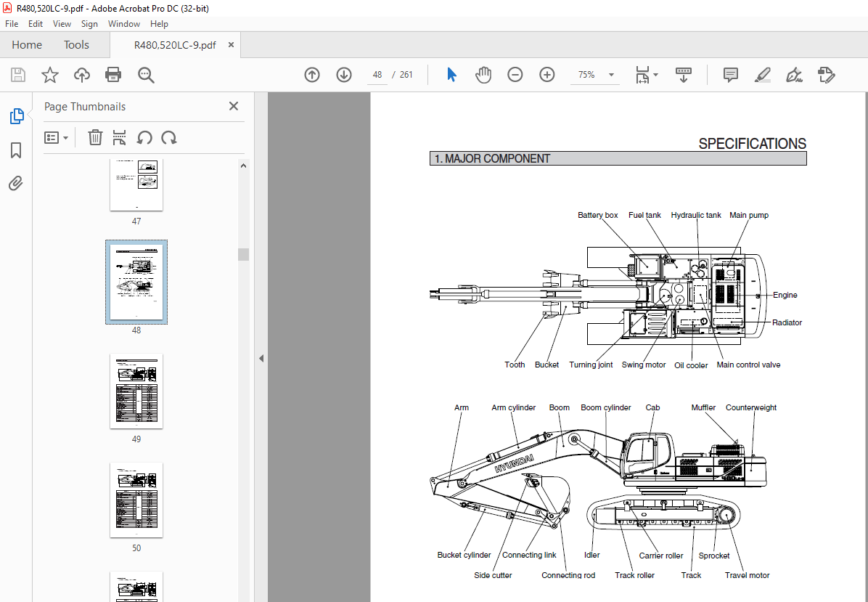
Task: Open the Sign menu
Action: pyautogui.click(x=89, y=24)
